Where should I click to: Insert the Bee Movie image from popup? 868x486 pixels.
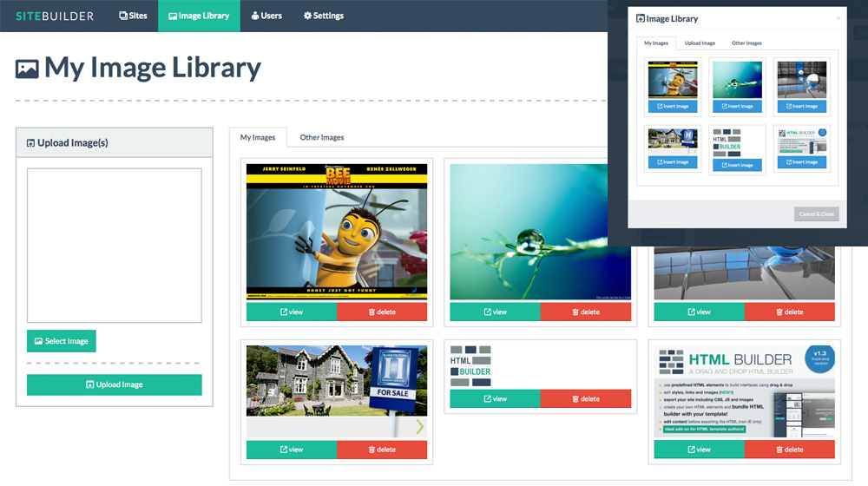[x=672, y=106]
